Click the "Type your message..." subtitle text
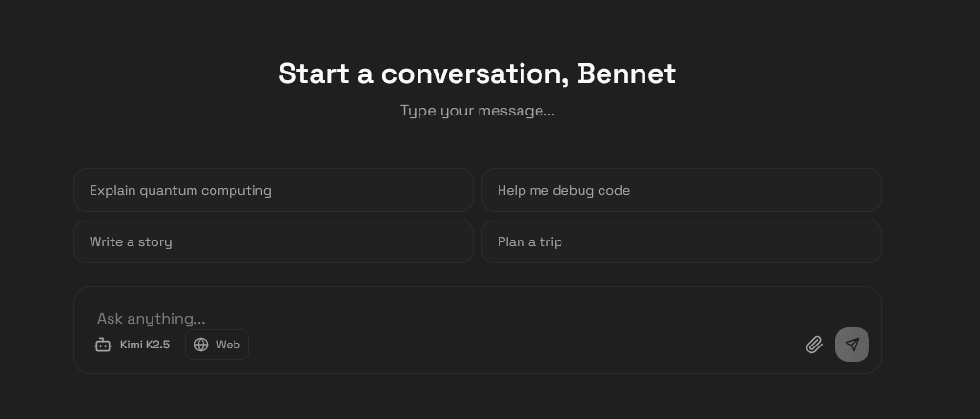 coord(477,111)
